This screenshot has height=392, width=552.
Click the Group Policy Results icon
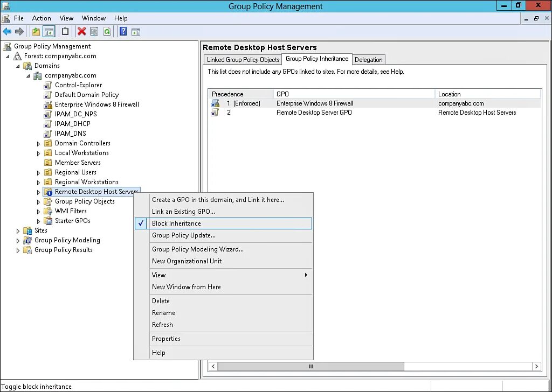(x=27, y=250)
